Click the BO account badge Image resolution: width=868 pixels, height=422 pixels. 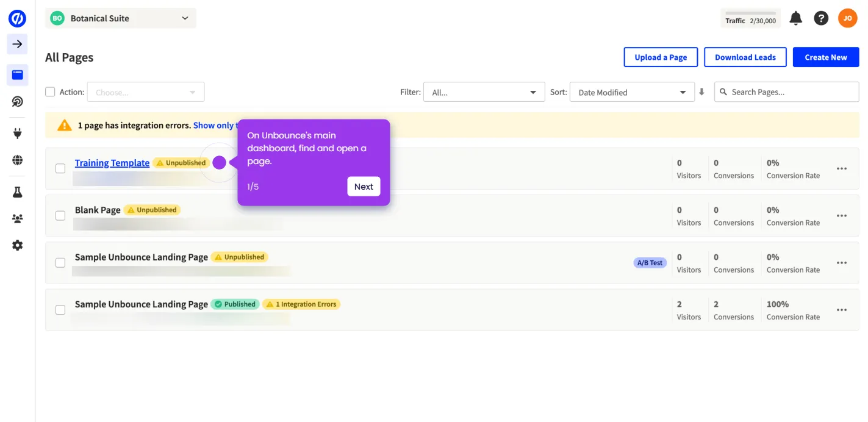[x=57, y=18]
